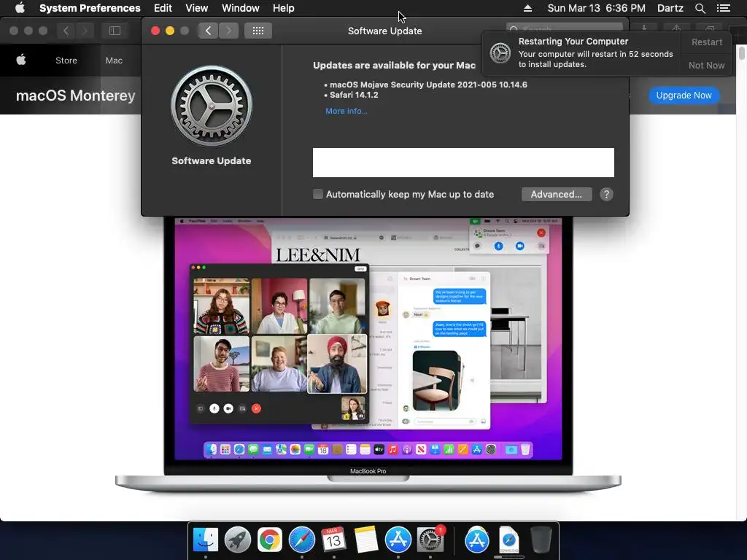
Task: Open Trash from the Dock
Action: click(541, 540)
